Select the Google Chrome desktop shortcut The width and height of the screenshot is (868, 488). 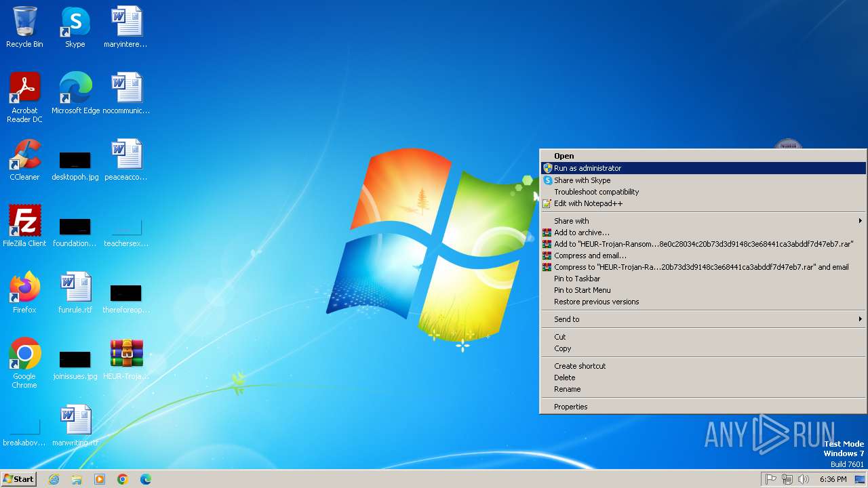(x=24, y=363)
